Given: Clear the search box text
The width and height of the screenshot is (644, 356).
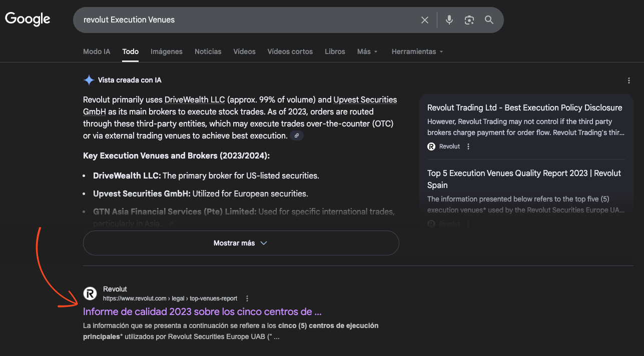Looking at the screenshot, I should point(425,20).
